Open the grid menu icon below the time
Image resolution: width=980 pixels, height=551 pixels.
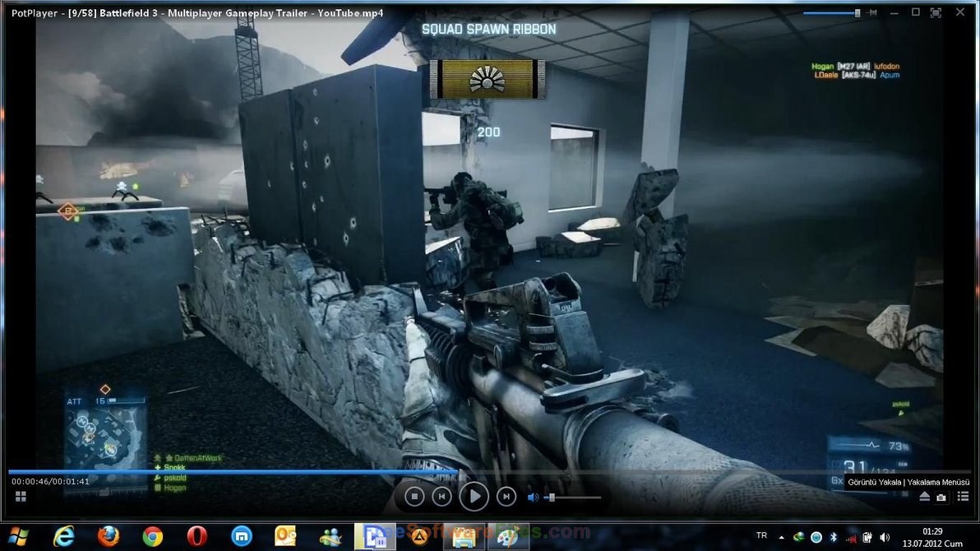click(x=21, y=497)
